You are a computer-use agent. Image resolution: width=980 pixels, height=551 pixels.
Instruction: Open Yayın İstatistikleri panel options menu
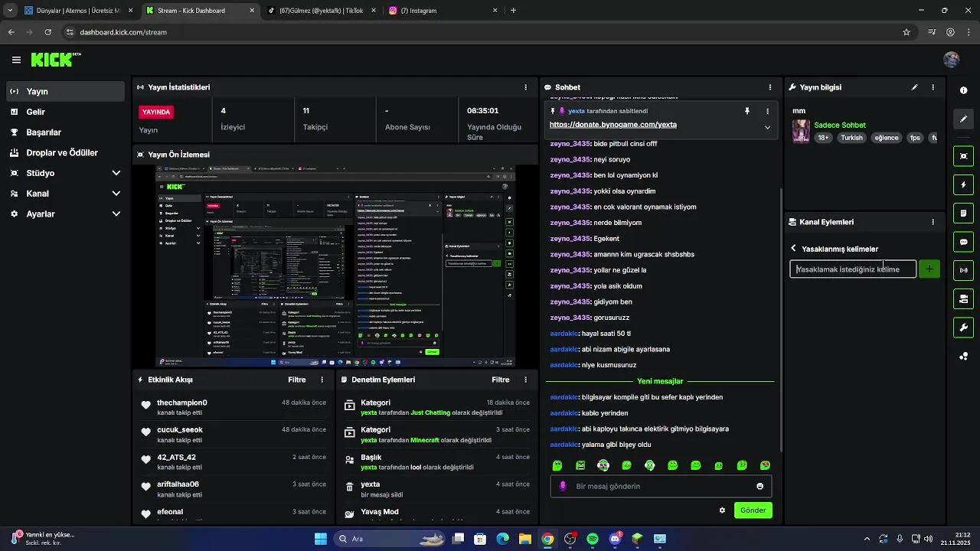(x=525, y=87)
